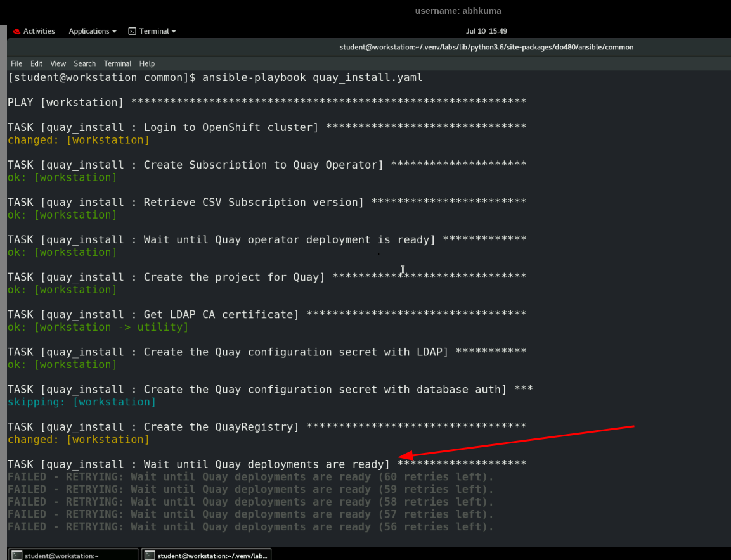Screen dimensions: 731x560
Task: Click the Create the project for Quay line
Action: coord(267,277)
